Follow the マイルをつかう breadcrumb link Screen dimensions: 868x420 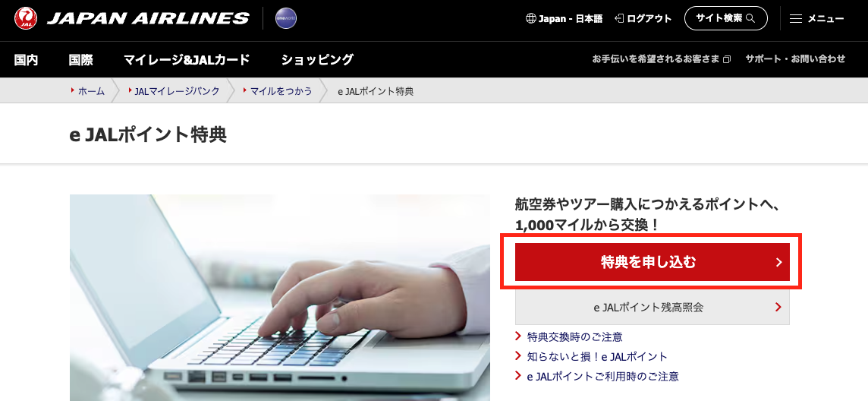(281, 91)
